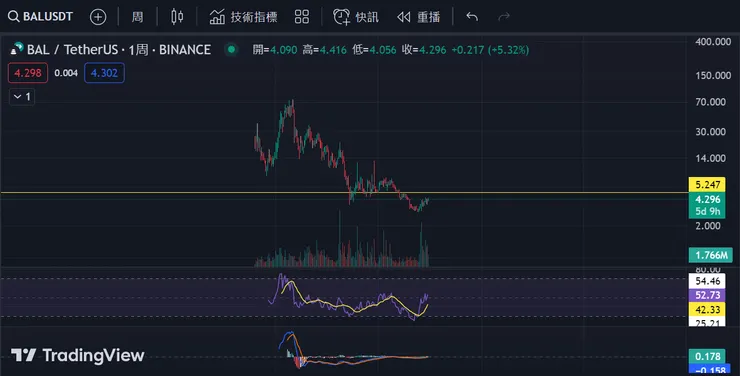Screen dimensions: 740x376
Task: Collapse the indicator legend chevron
Action: (x=22, y=97)
